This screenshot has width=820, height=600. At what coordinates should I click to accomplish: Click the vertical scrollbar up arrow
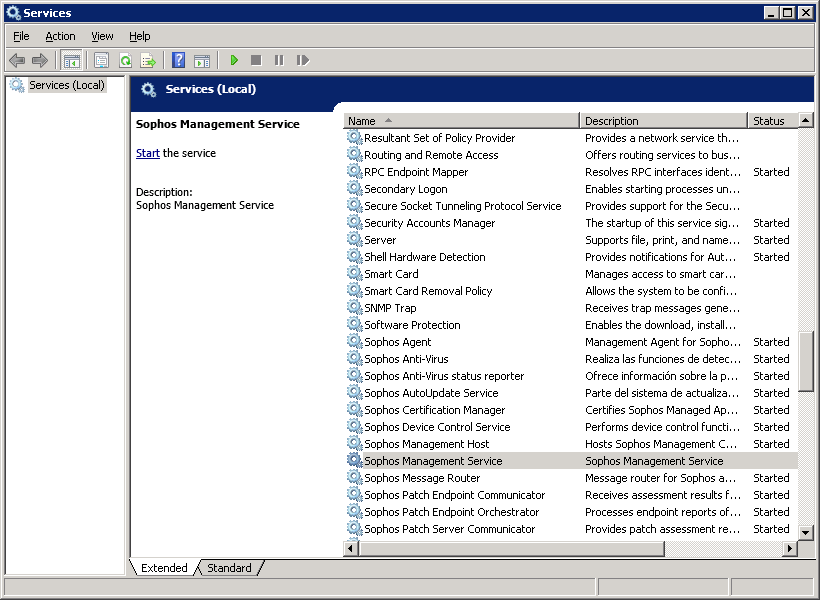coord(805,120)
